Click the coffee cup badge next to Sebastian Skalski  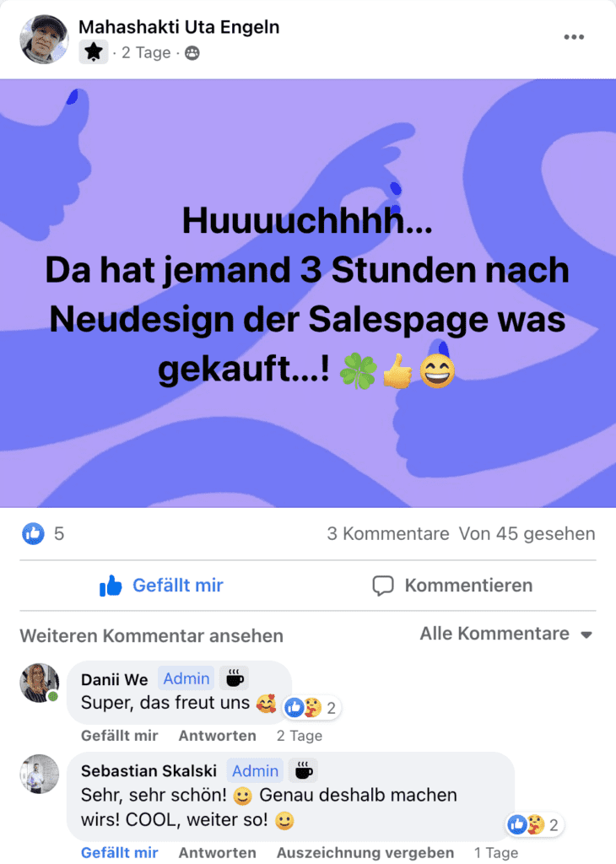pyautogui.click(x=303, y=770)
